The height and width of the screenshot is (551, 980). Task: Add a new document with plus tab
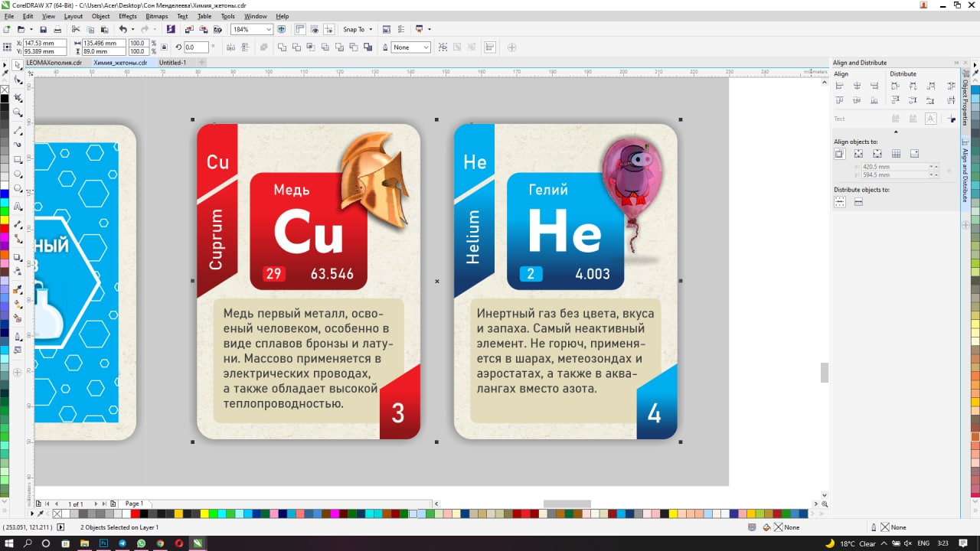coord(201,63)
